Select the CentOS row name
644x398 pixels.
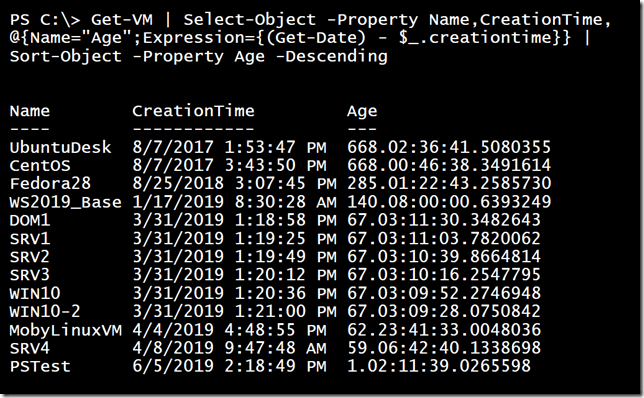[40, 166]
